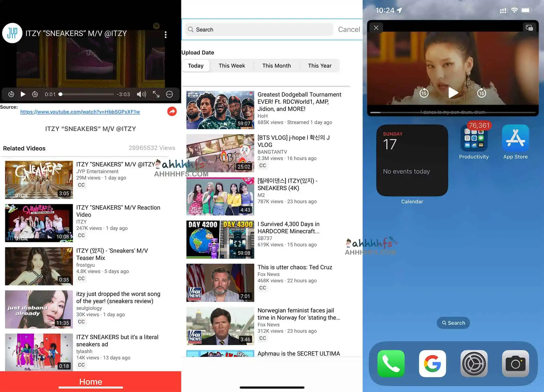
Task: Mute the video using the speaker icon
Action: point(141,94)
